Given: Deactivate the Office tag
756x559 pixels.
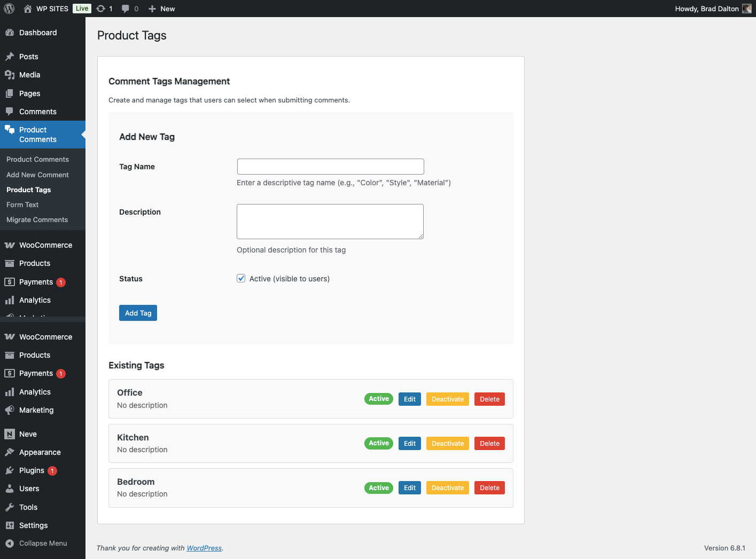Looking at the screenshot, I should pos(447,399).
